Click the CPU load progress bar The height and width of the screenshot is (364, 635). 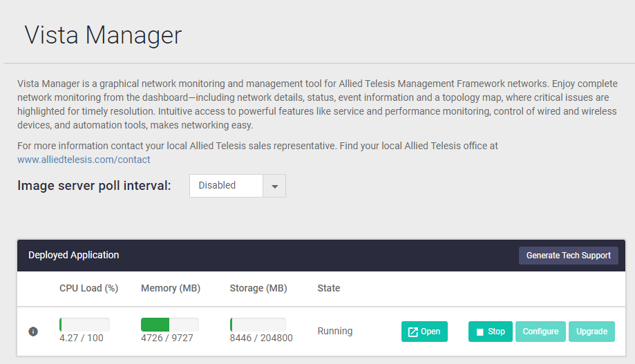click(84, 325)
